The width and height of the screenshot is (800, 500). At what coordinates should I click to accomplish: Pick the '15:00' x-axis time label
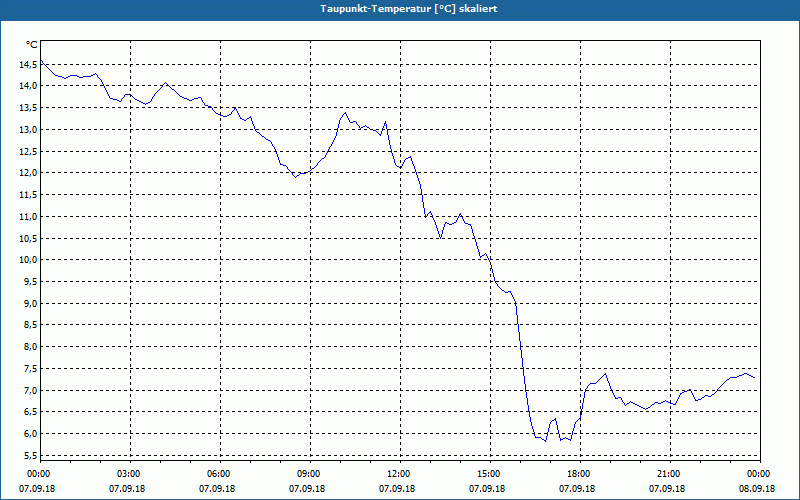(x=488, y=474)
